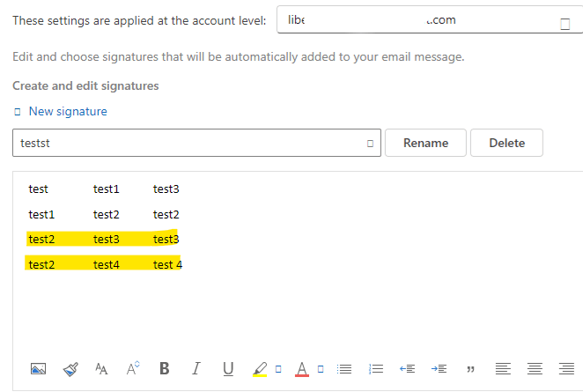Open the 'testst' signature dropdown

pos(196,143)
